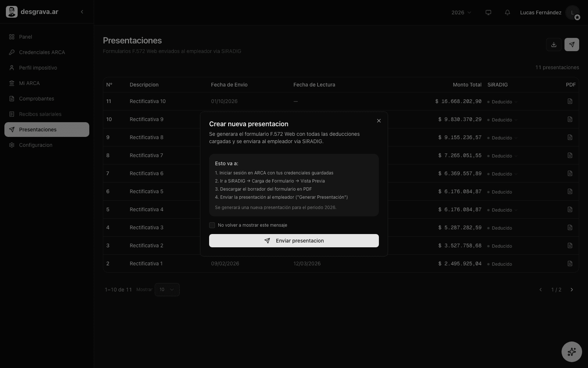Open the Panel menu item

(47, 37)
